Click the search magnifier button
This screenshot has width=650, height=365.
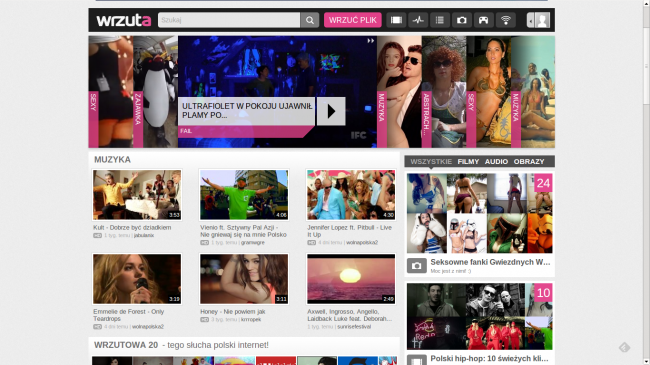(310, 20)
